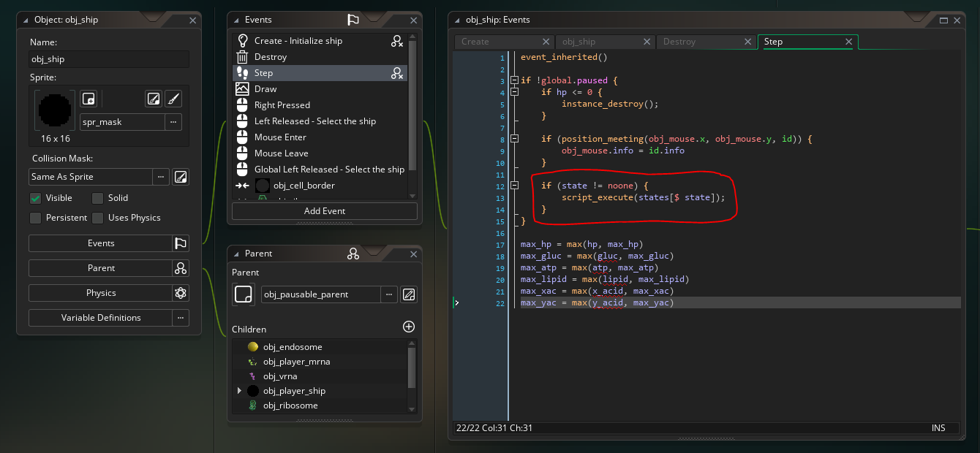Select the obj_player_mrna child object
Screen dimensions: 980x453
point(320,362)
